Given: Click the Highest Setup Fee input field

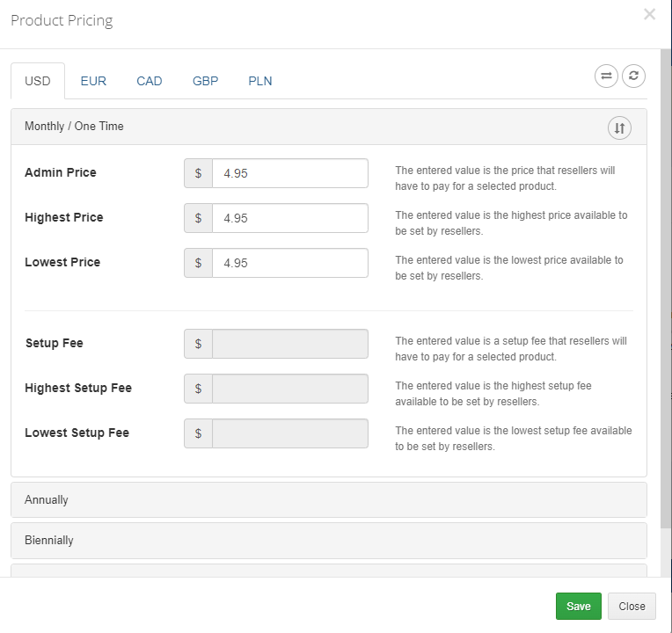Looking at the screenshot, I should 290,389.
